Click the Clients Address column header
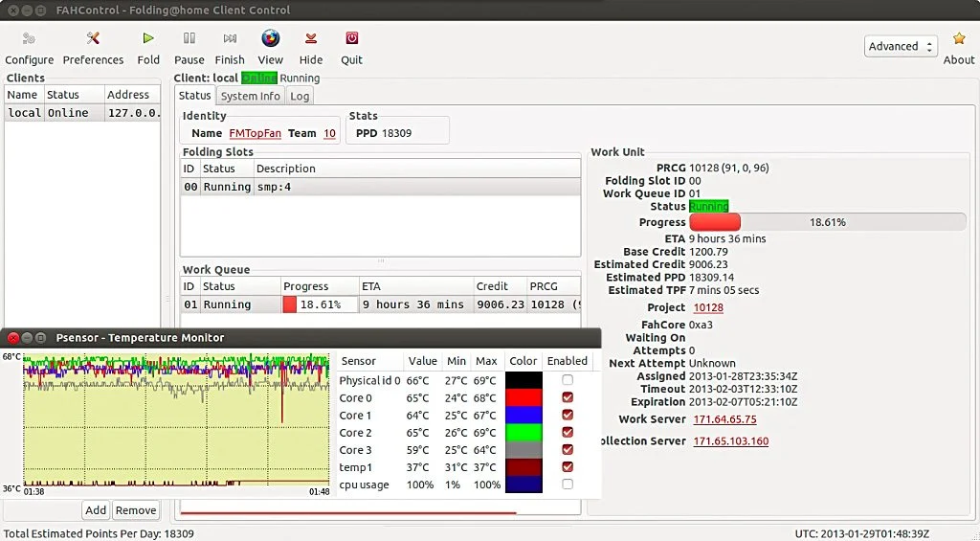The width and height of the screenshot is (980, 541). coord(132,95)
